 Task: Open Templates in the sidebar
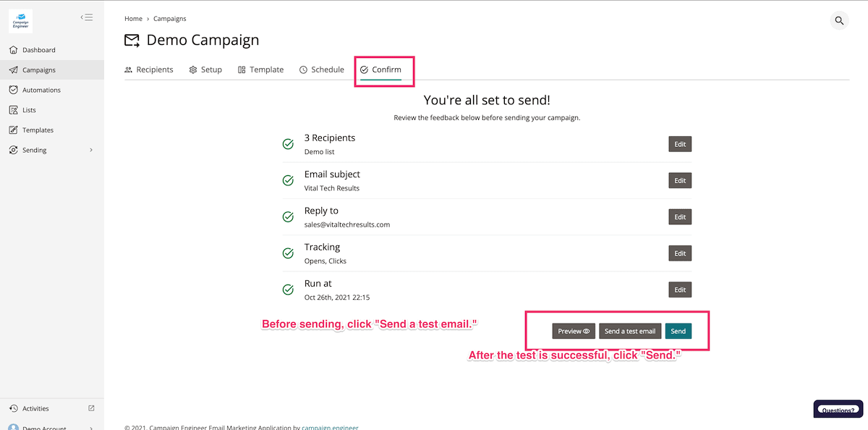[38, 130]
